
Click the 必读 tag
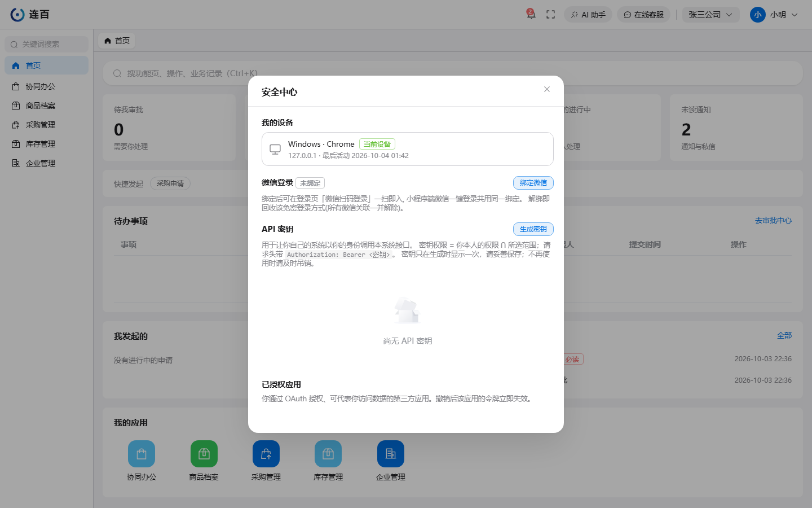(572, 359)
